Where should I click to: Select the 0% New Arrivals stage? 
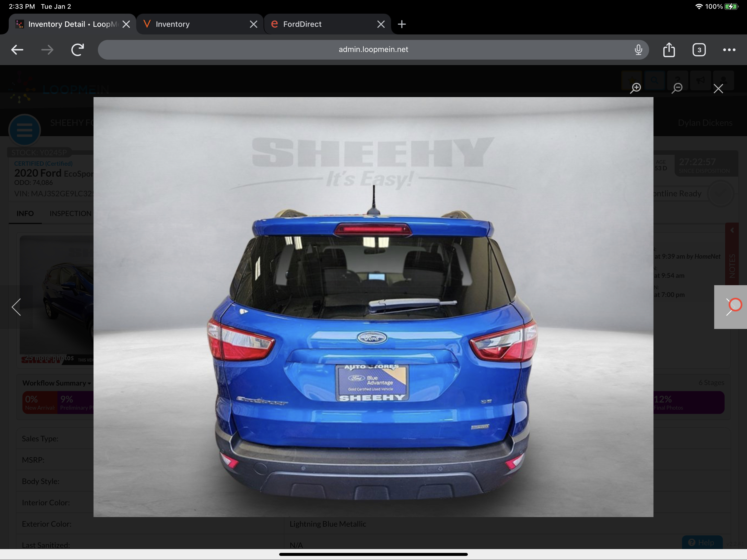40,402
